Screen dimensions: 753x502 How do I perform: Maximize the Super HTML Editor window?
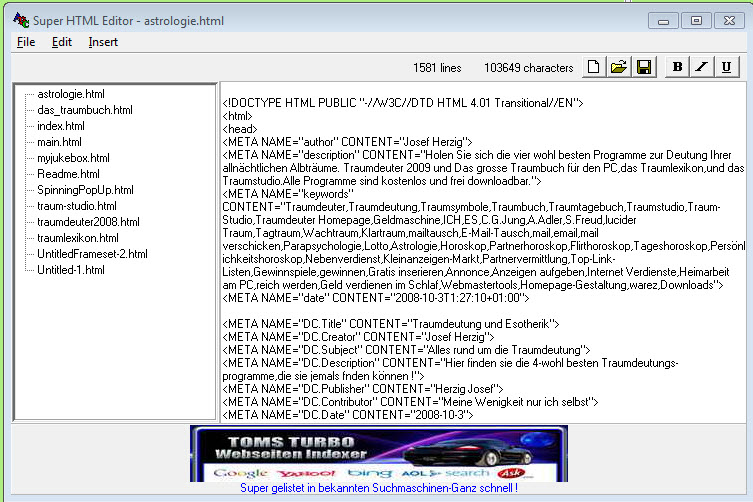696,21
